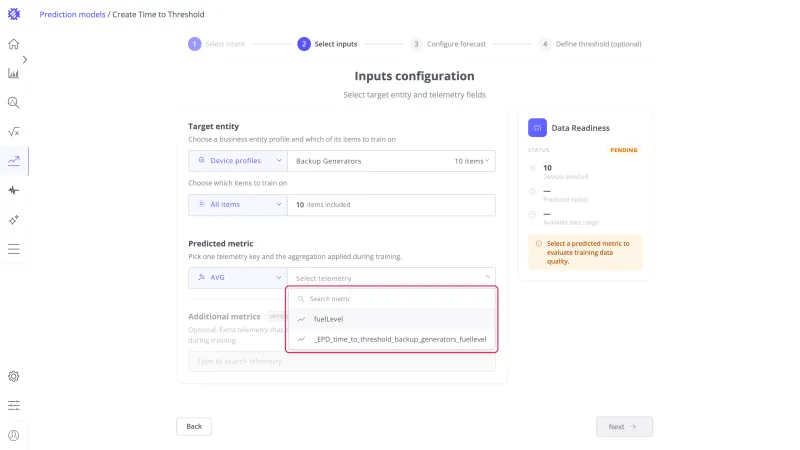Go to step 1 Select intent
This screenshot has width=800, height=450.
(216, 44)
